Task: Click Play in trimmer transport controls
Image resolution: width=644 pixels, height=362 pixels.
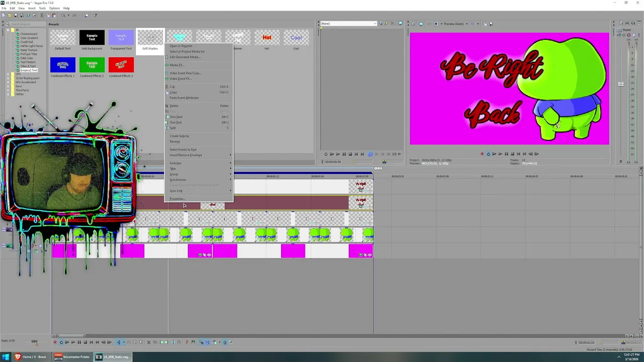Action: (338, 154)
